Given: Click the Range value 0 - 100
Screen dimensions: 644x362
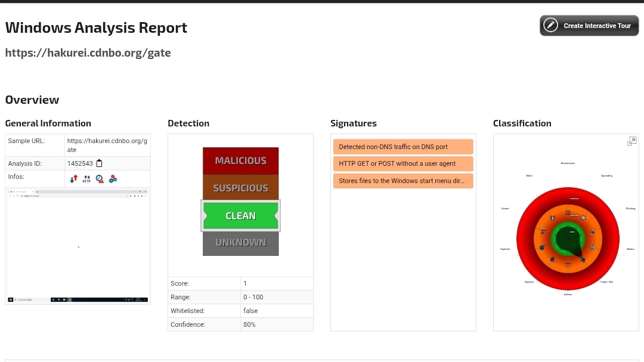Looking at the screenshot, I should 253,296.
